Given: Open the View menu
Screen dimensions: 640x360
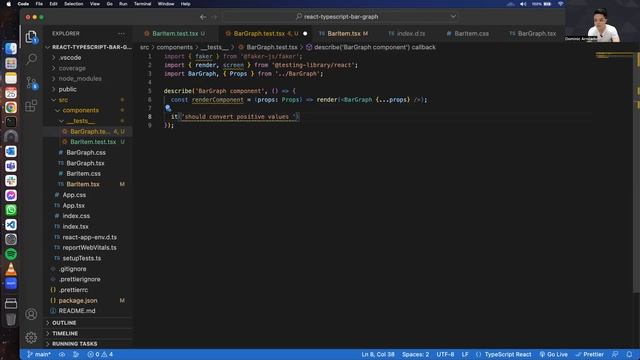Looking at the screenshot, I should (95, 4).
